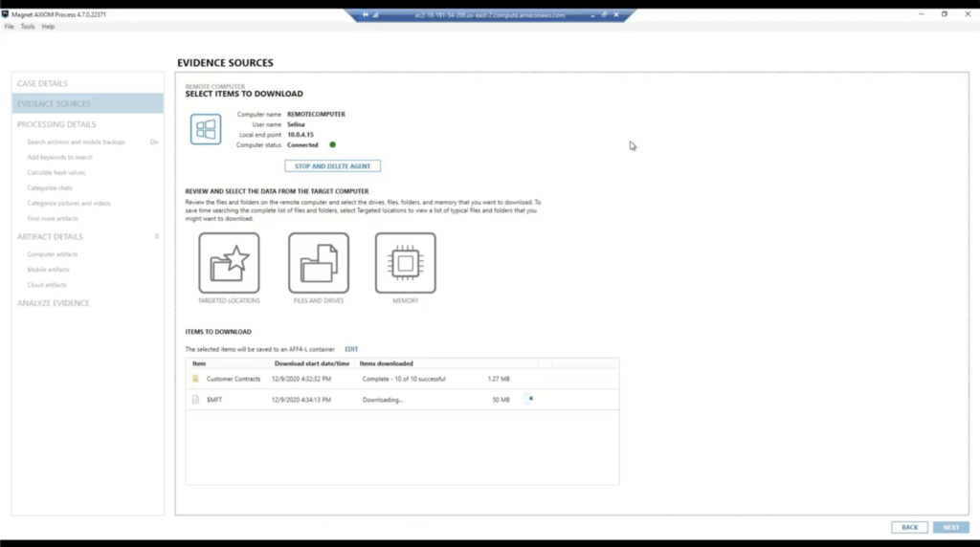
Task: Click the Selina user name value
Action: click(x=296, y=125)
